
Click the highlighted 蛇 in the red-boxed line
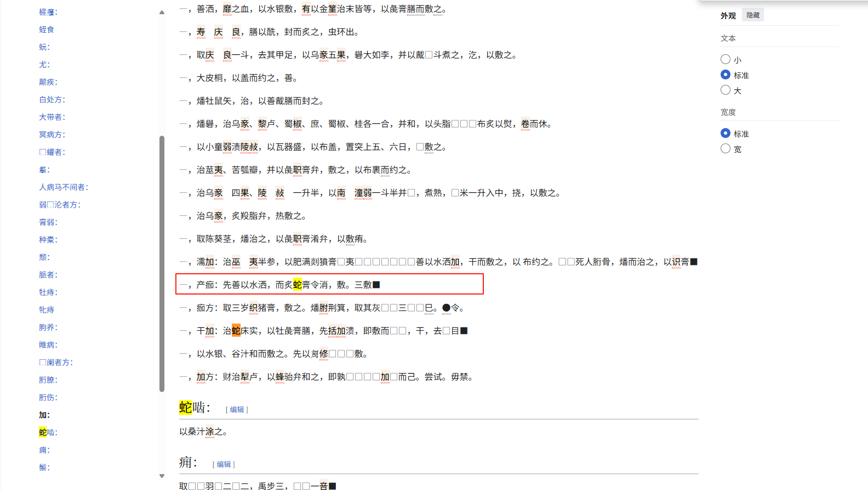(x=298, y=285)
